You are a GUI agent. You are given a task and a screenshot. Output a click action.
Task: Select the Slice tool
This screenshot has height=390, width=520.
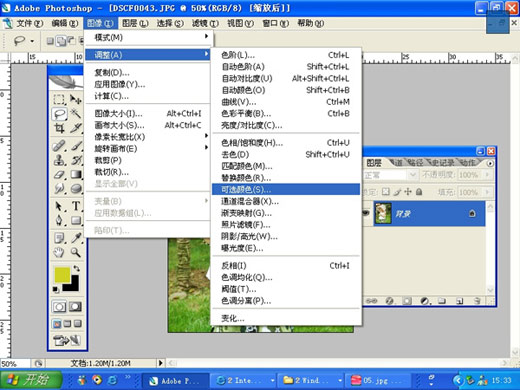[76, 128]
